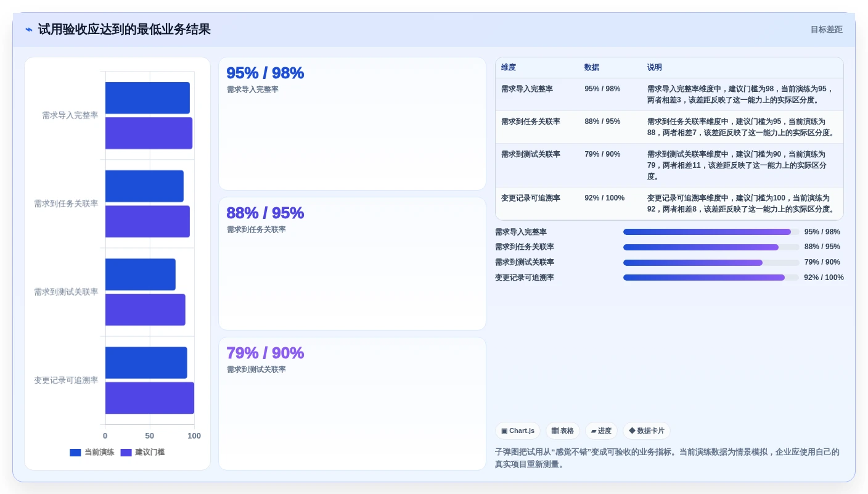Click the 当前演练 bar for 需求到测试关联率
Screen dimensions: 868x494
click(141, 274)
